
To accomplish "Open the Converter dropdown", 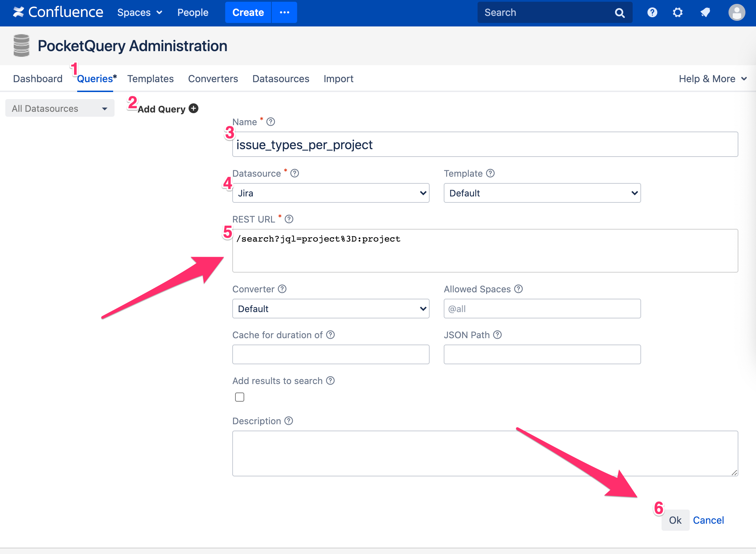I will pos(331,309).
